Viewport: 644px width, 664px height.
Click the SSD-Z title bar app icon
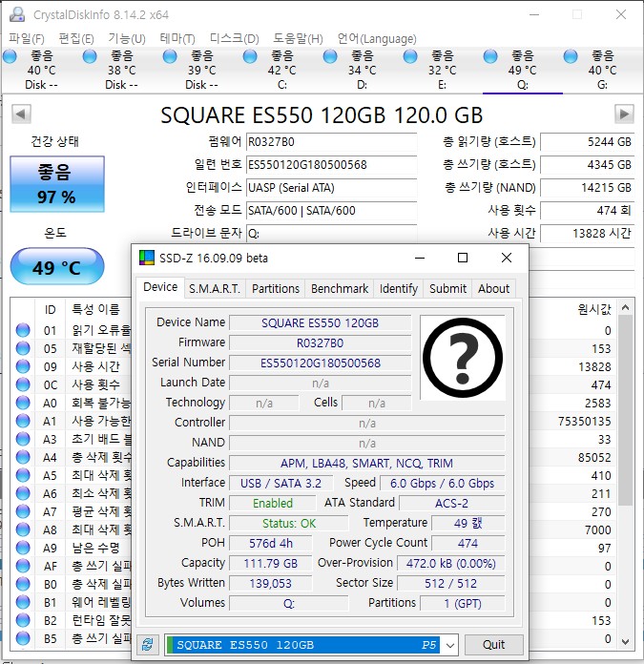click(147, 258)
